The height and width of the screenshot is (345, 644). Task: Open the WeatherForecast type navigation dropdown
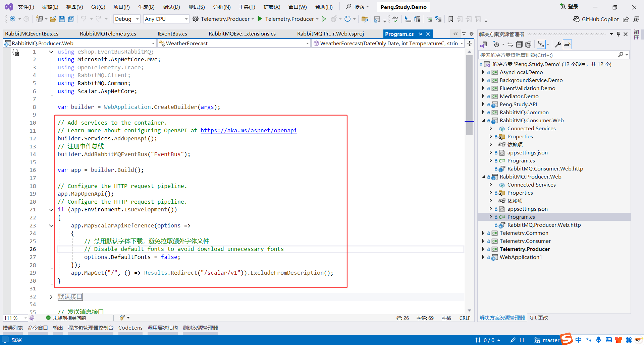pyautogui.click(x=234, y=43)
